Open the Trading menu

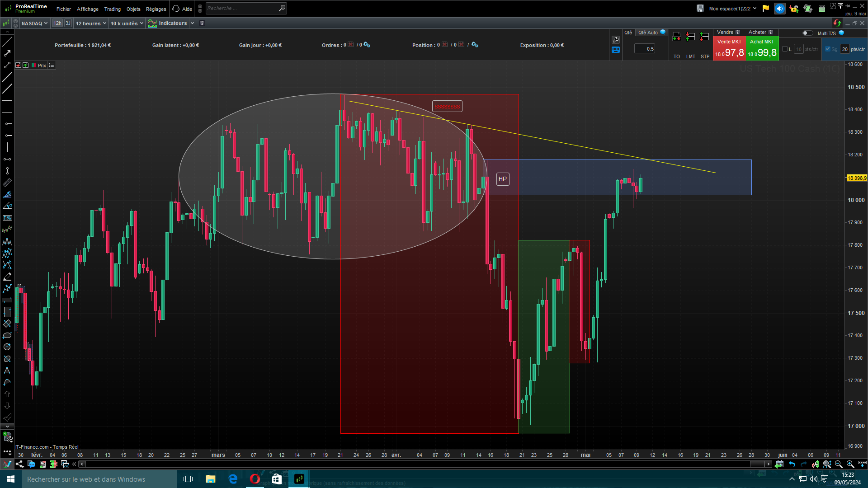tap(112, 9)
